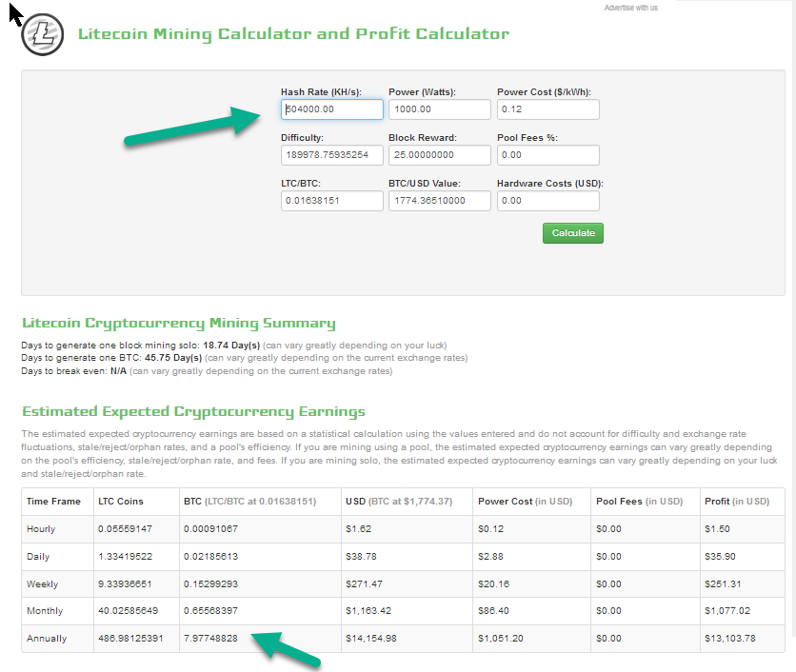796x672 pixels.
Task: Click the Profit column header
Action: coord(737,502)
